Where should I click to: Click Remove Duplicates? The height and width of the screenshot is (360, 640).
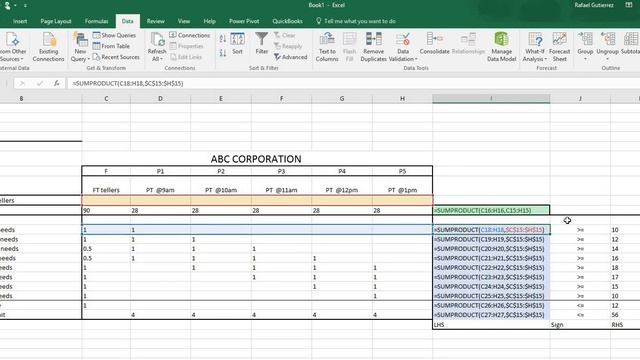pyautogui.click(x=373, y=47)
